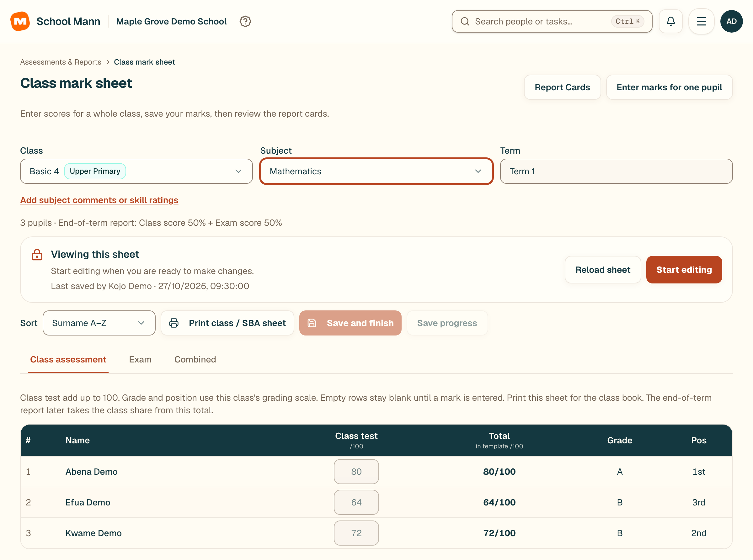The width and height of the screenshot is (753, 560).
Task: Click the printer icon
Action: click(174, 323)
